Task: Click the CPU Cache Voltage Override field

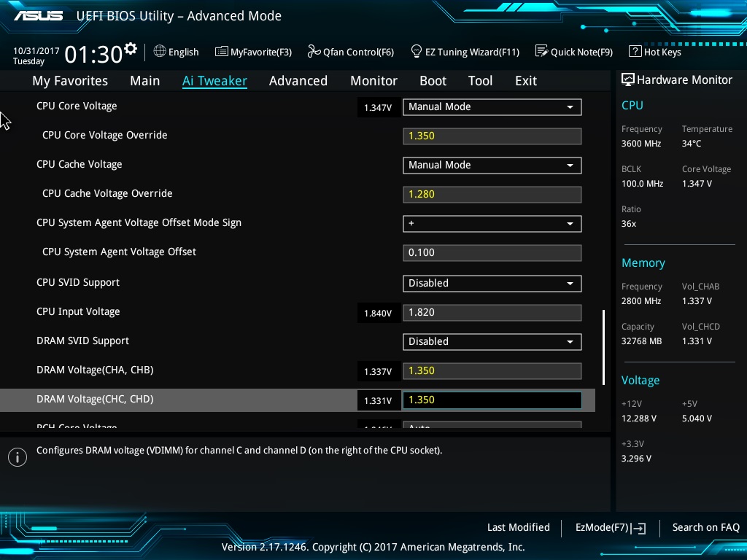Action: click(x=492, y=195)
